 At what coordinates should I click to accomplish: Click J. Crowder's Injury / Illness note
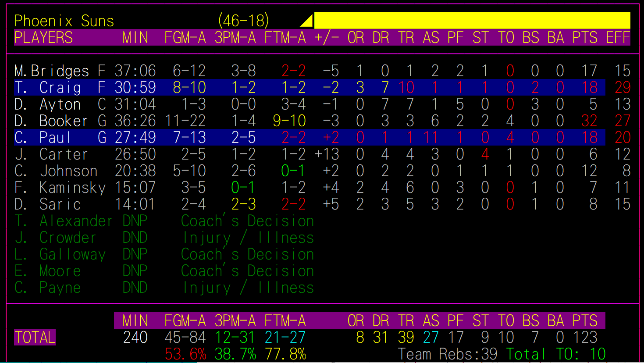click(x=249, y=238)
